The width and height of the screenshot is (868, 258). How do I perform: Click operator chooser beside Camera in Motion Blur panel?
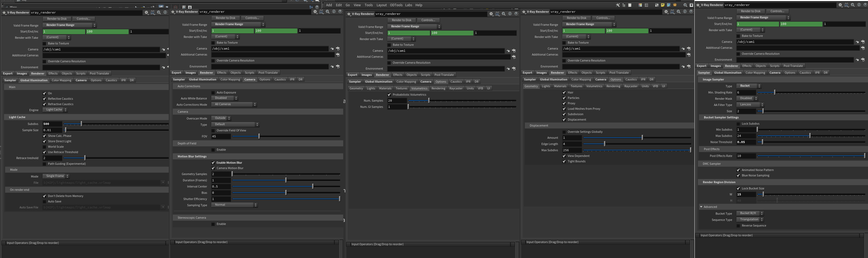tap(338, 49)
